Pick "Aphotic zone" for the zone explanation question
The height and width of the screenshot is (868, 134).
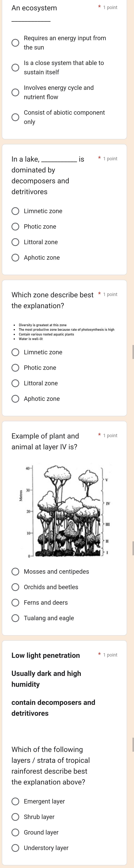tap(15, 398)
